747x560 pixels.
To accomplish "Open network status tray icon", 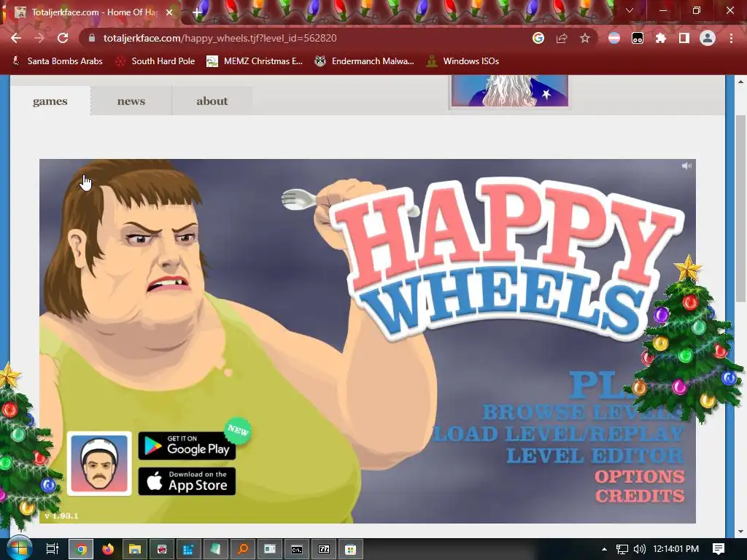I will click(x=622, y=549).
